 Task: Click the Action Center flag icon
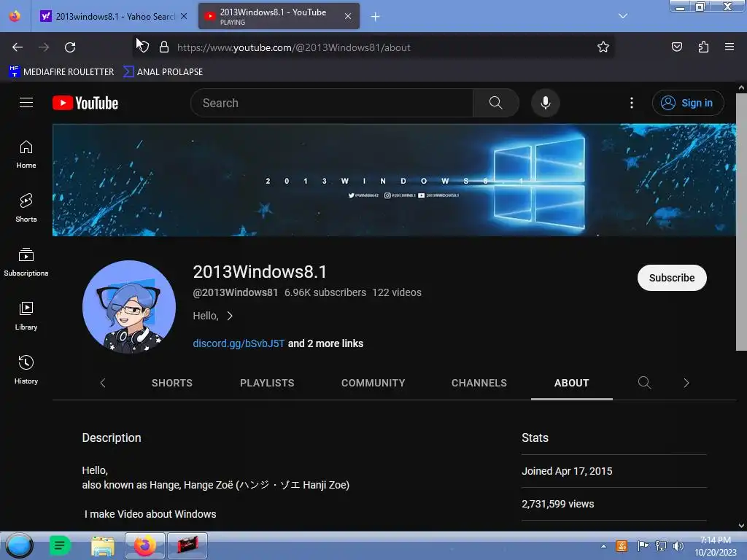pos(643,546)
